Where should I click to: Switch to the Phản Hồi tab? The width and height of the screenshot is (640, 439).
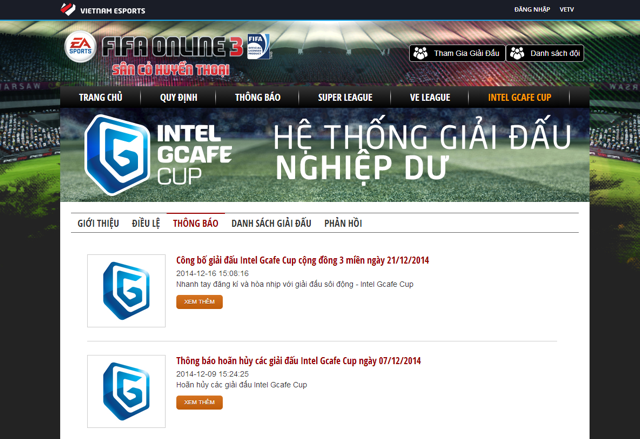point(343,223)
